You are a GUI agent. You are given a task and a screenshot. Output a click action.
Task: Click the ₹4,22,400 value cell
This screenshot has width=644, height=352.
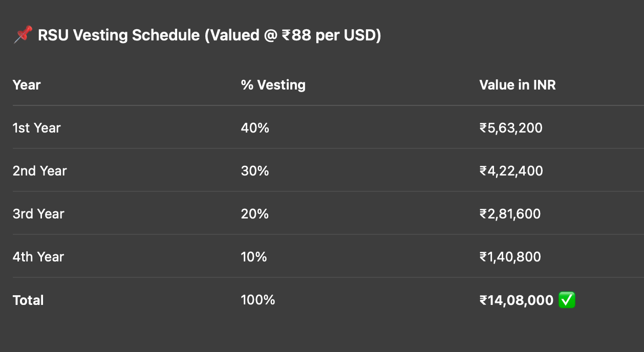point(511,171)
